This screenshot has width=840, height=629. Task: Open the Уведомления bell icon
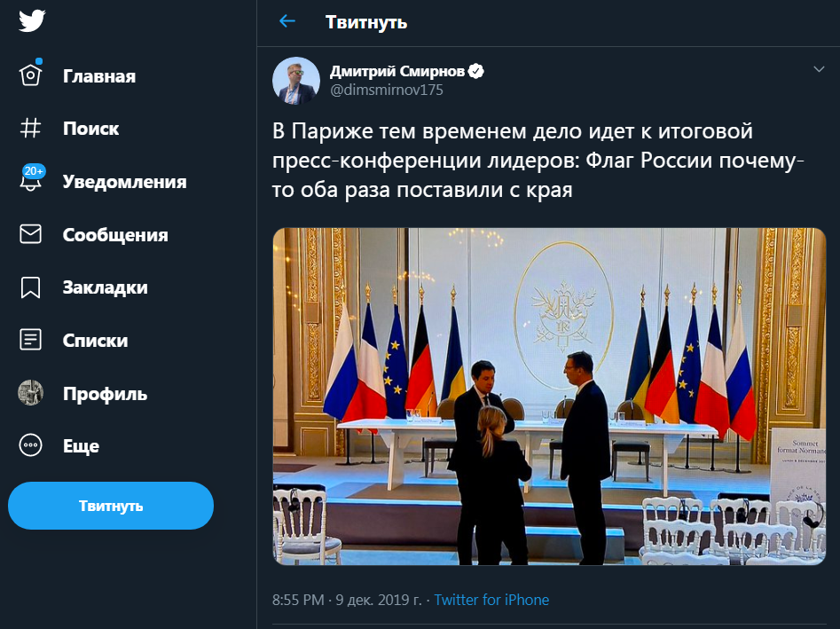(x=31, y=181)
